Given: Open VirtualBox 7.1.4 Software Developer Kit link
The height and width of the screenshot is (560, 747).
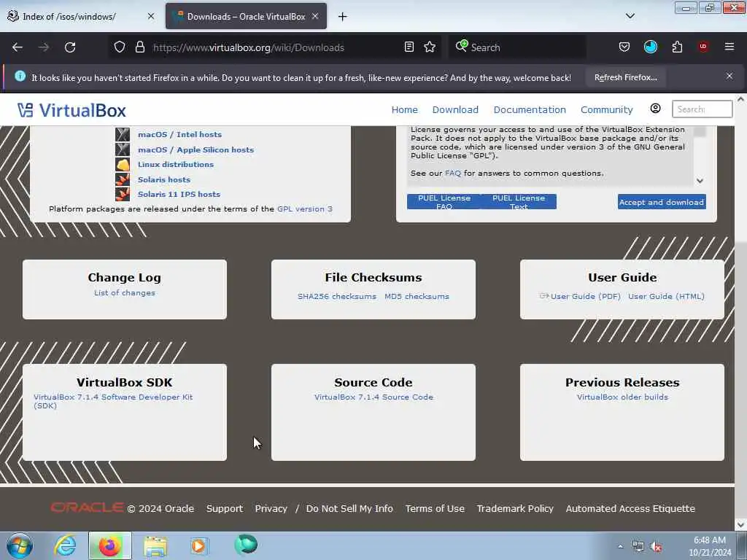Looking at the screenshot, I should pyautogui.click(x=113, y=401).
